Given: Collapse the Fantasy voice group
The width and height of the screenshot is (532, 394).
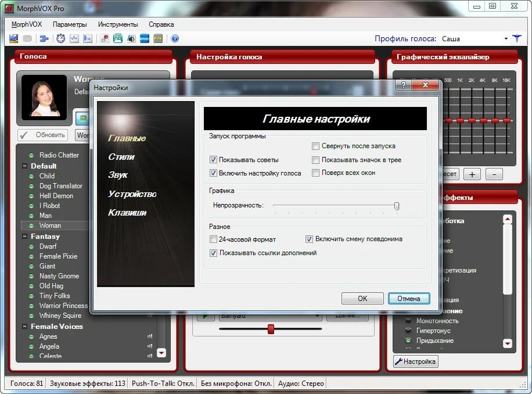Looking at the screenshot, I should coord(24,236).
